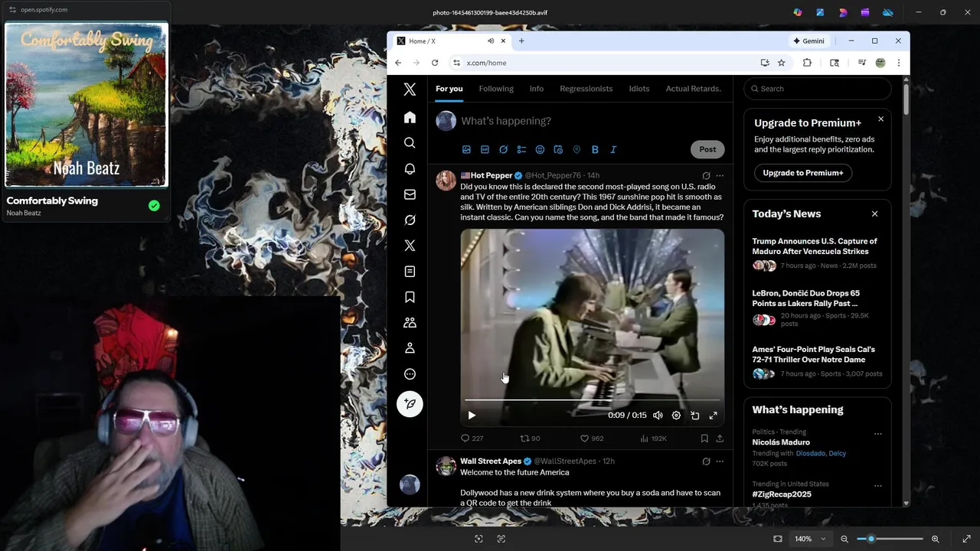Click Grok explain icon on Hot Pepper post
This screenshot has height=551, width=980.
click(706, 176)
